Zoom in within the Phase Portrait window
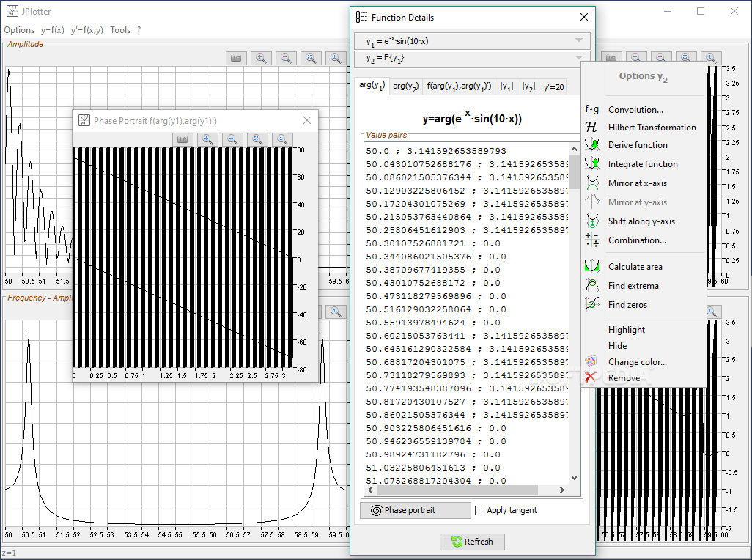Viewport: 752px width, 560px height. pos(207,139)
